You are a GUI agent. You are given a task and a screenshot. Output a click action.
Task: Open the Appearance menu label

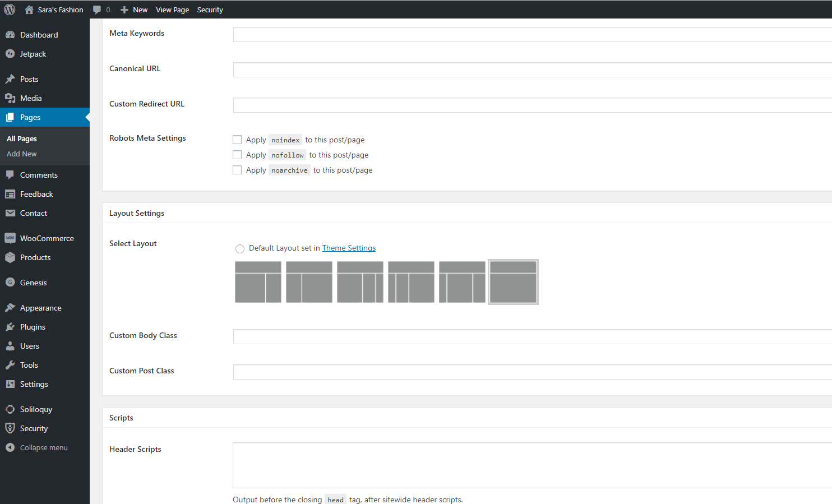[x=41, y=308]
